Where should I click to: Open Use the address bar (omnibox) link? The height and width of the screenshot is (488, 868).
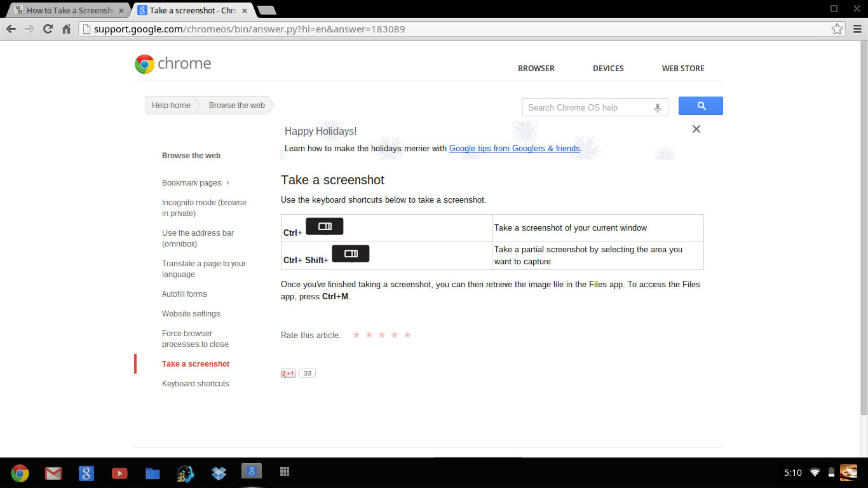[198, 238]
